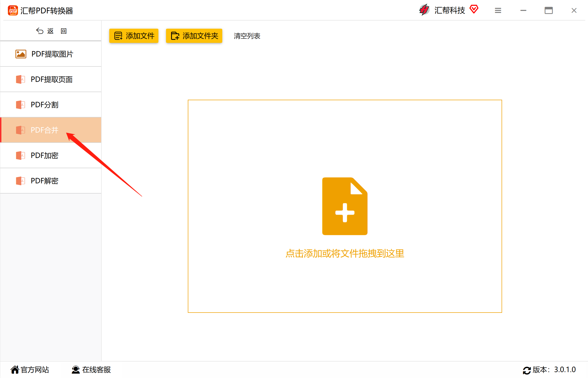Select the PDF提取图片 sidebar icon

[x=21, y=54]
